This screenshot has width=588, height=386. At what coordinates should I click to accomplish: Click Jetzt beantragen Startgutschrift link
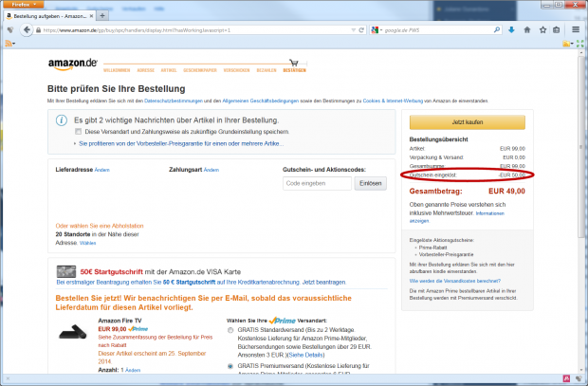point(324,282)
